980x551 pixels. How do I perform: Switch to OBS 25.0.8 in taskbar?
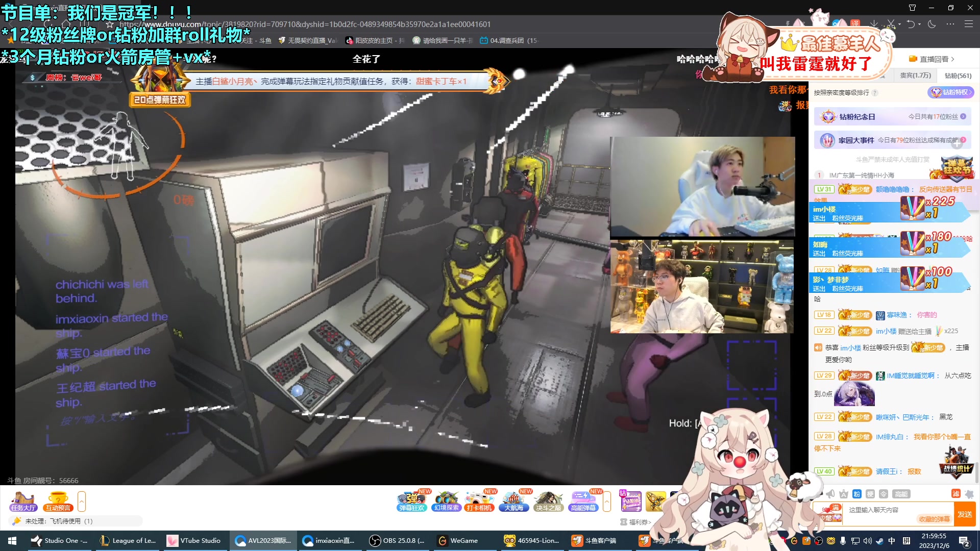pyautogui.click(x=398, y=541)
